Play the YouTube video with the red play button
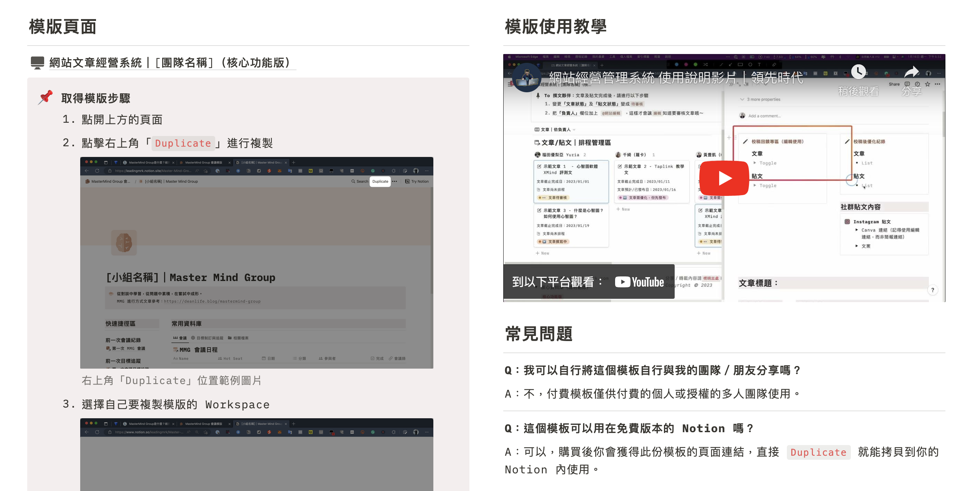Image resolution: width=980 pixels, height=491 pixels. click(724, 178)
